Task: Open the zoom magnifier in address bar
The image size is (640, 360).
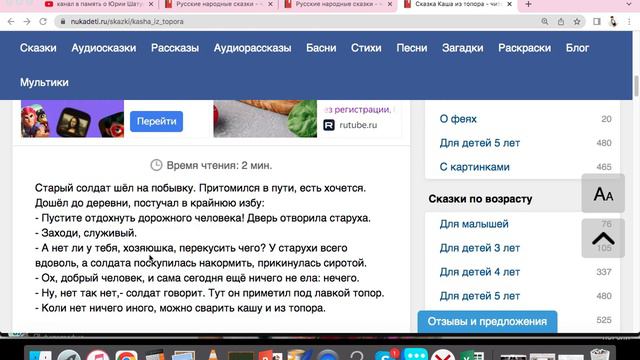Action: click(545, 22)
